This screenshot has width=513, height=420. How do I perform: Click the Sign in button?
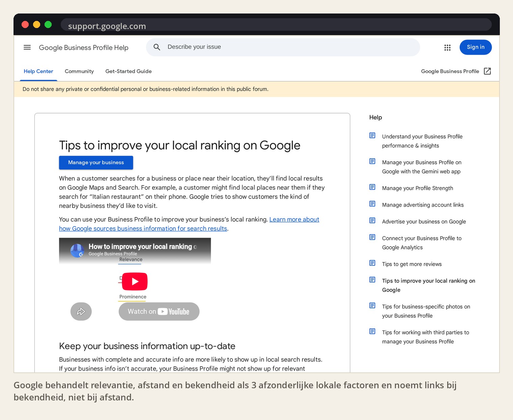(x=476, y=47)
